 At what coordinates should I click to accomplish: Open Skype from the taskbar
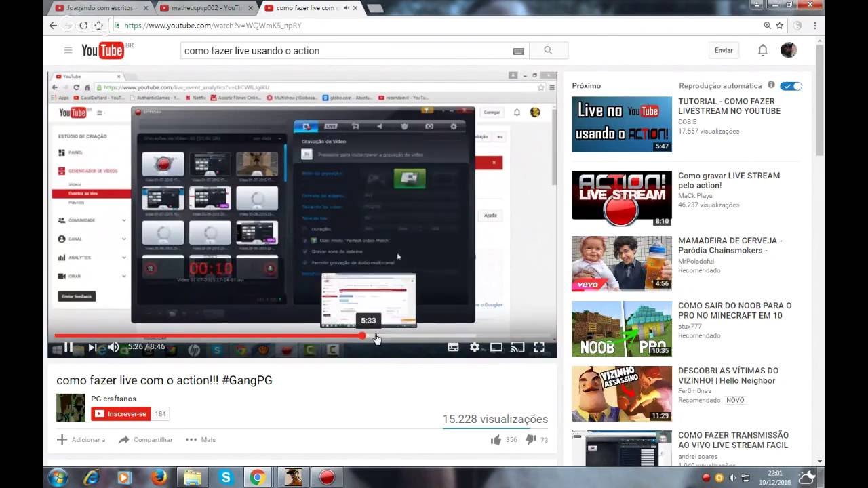[x=226, y=477]
